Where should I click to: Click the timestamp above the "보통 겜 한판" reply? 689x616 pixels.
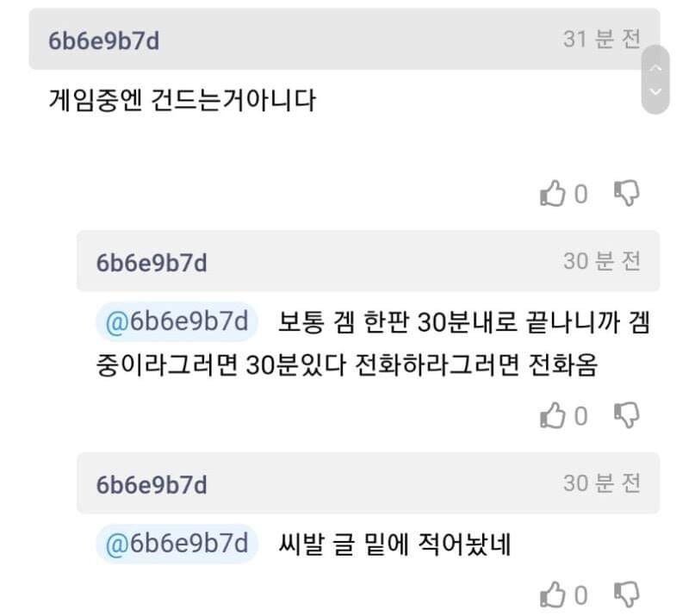pyautogui.click(x=602, y=261)
